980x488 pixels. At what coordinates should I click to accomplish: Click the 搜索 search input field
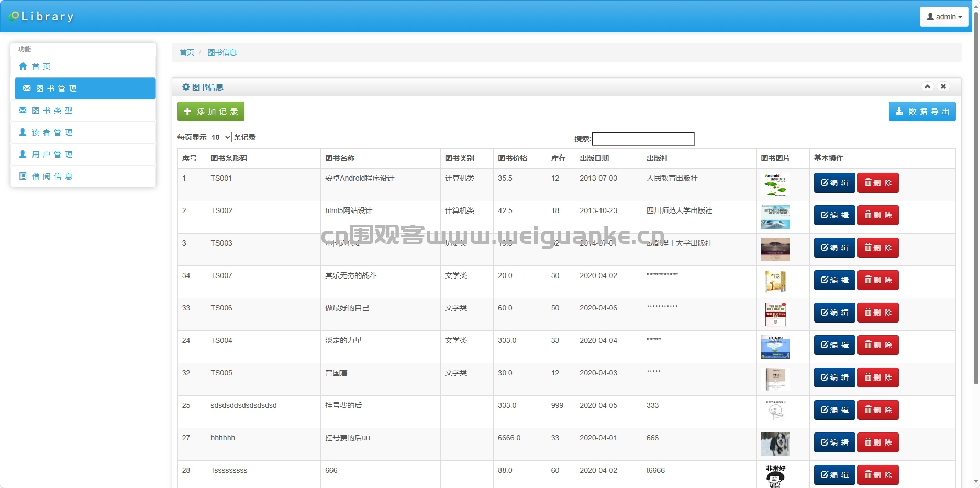(643, 139)
